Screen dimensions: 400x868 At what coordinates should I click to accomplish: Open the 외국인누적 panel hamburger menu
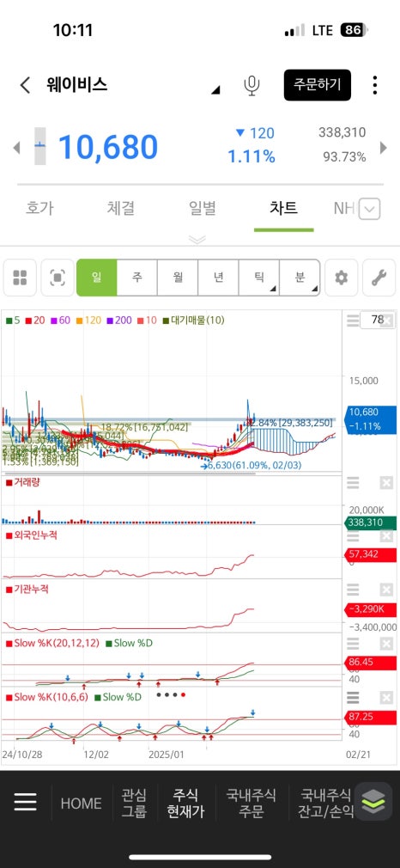pos(353,536)
